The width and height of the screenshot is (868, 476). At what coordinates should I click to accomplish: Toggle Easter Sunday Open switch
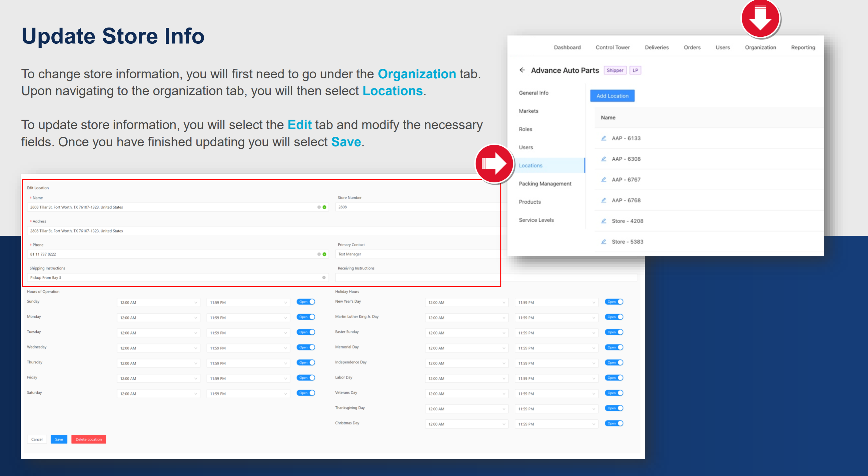click(614, 332)
